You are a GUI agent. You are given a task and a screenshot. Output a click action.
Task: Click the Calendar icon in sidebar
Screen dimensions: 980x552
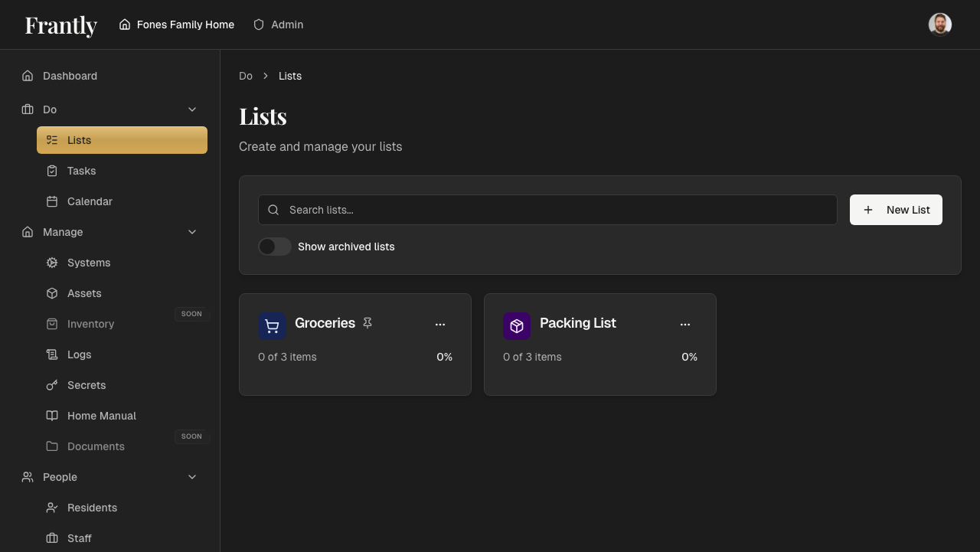(x=51, y=201)
